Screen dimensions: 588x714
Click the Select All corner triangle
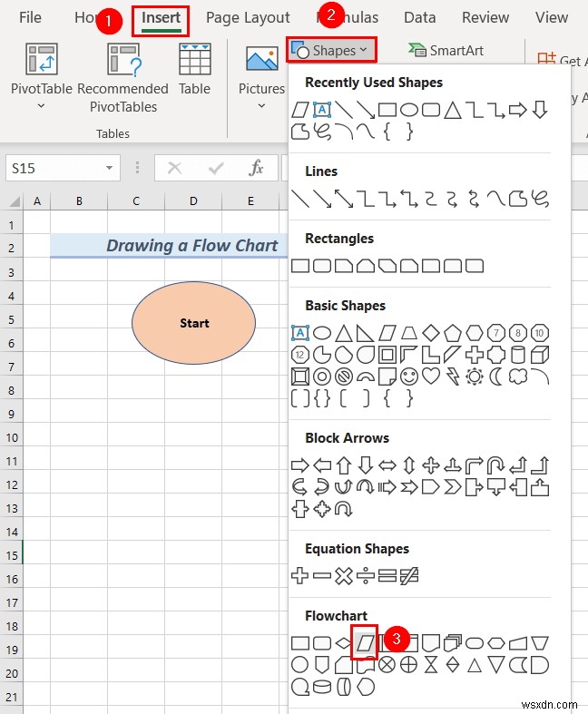pyautogui.click(x=15, y=201)
